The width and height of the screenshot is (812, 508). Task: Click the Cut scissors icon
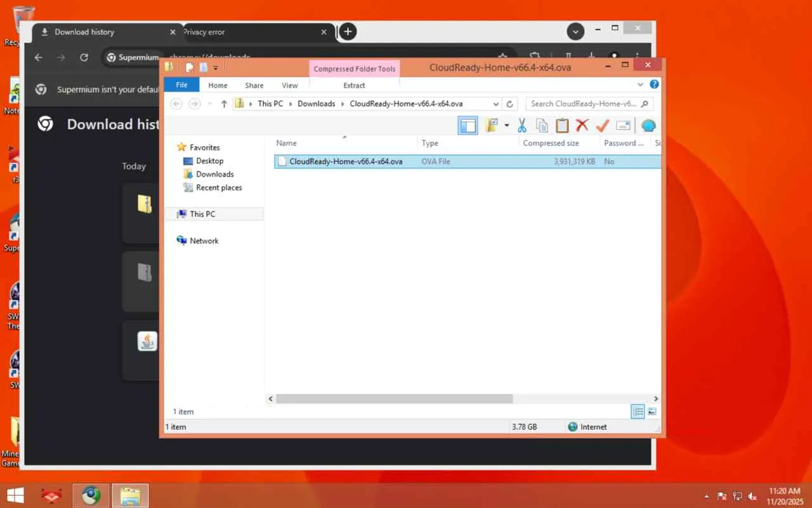pyautogui.click(x=522, y=126)
